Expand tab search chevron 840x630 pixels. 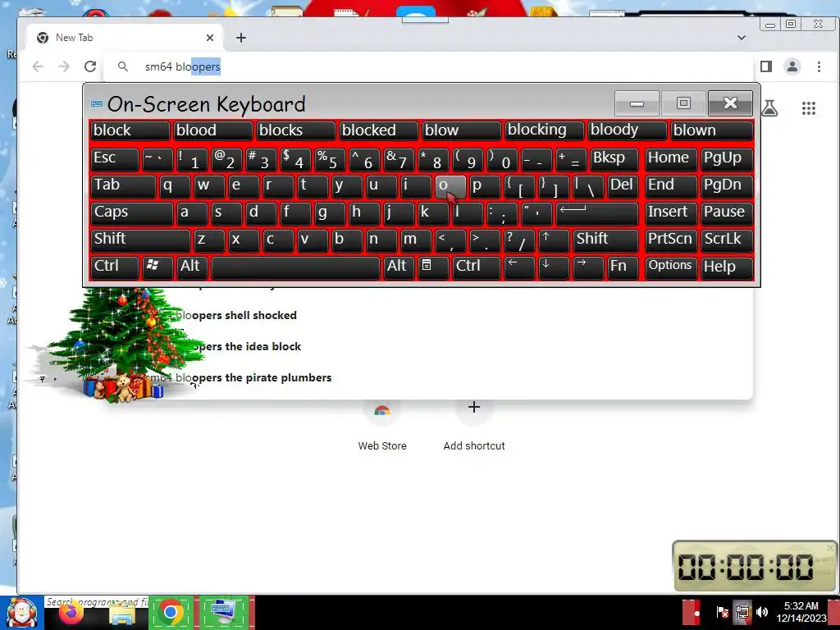coord(742,38)
